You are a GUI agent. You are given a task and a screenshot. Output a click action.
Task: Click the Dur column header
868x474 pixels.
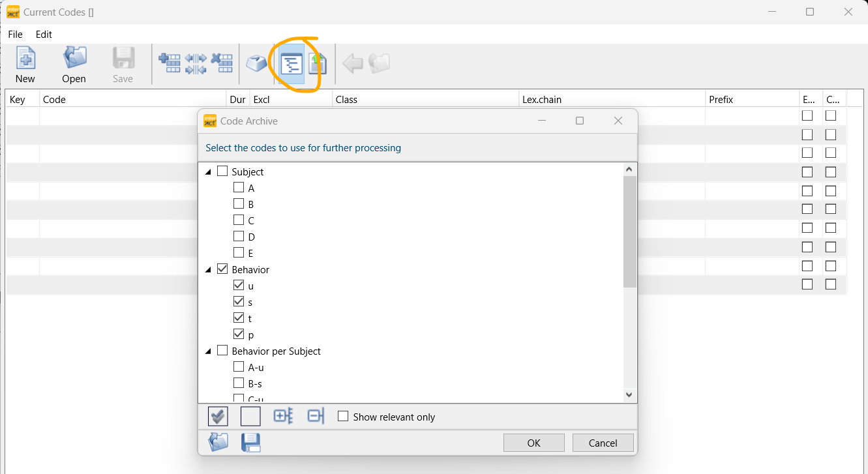click(x=238, y=100)
